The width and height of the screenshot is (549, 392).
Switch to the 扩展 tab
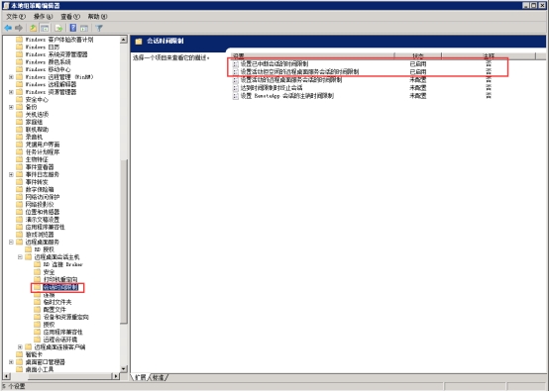pos(141,377)
